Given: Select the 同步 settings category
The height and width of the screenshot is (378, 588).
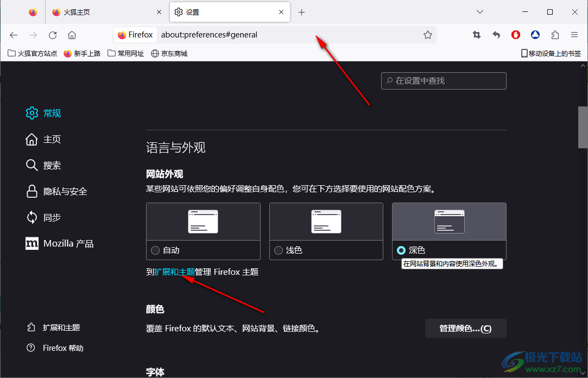Looking at the screenshot, I should pos(43,217).
